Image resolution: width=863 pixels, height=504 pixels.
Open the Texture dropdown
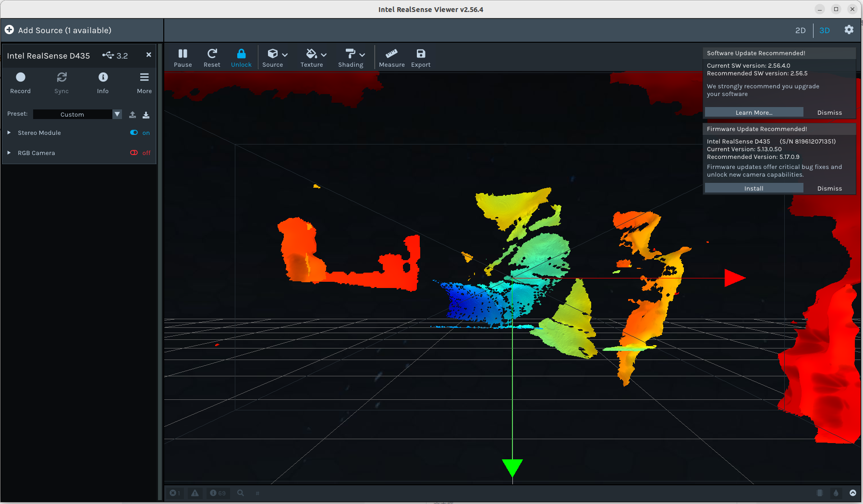click(x=313, y=58)
